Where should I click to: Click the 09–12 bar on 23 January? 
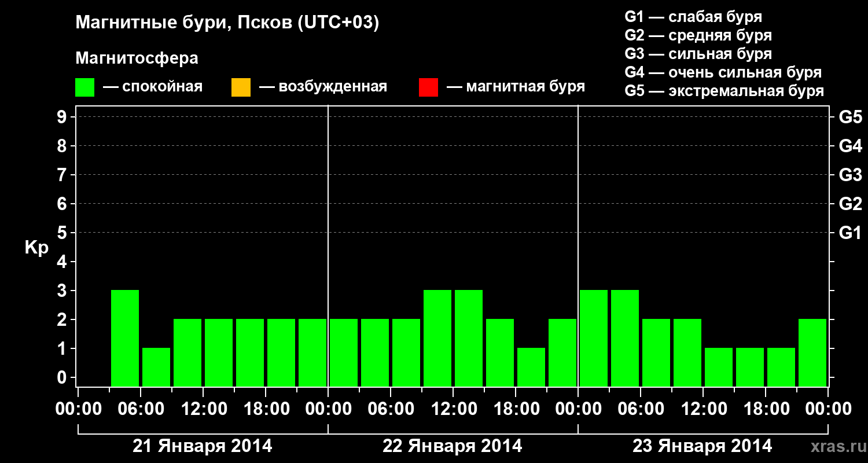click(687, 352)
